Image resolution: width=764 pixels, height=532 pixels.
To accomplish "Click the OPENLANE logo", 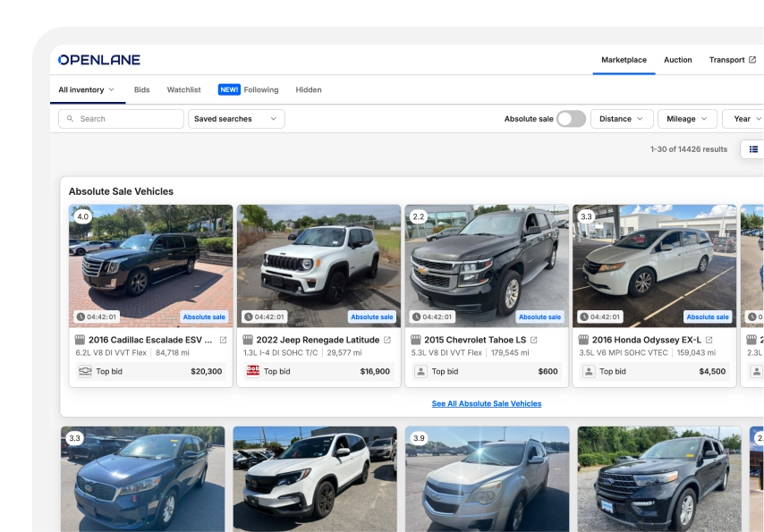I will pos(99,60).
